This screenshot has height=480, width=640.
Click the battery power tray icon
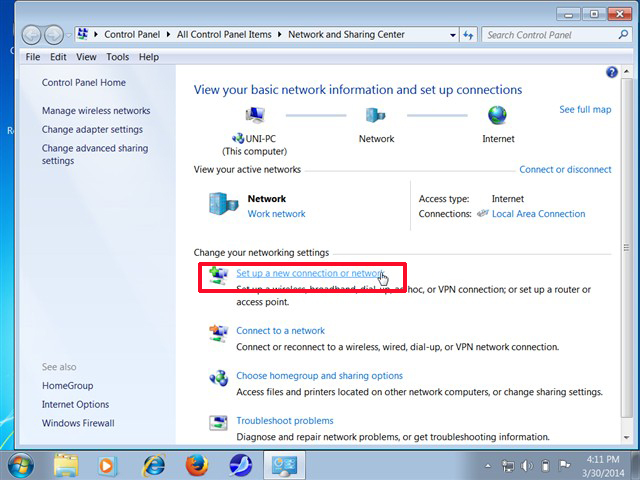coord(545,465)
